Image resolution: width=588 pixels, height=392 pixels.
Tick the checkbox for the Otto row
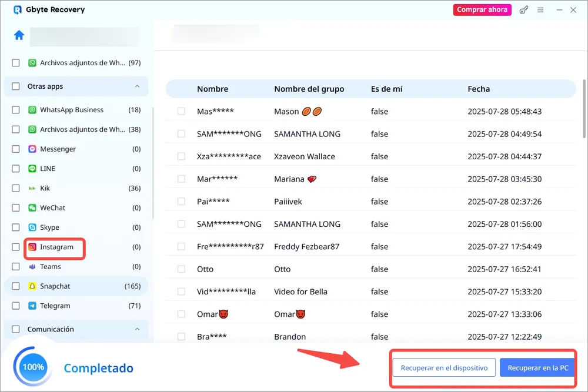(180, 269)
